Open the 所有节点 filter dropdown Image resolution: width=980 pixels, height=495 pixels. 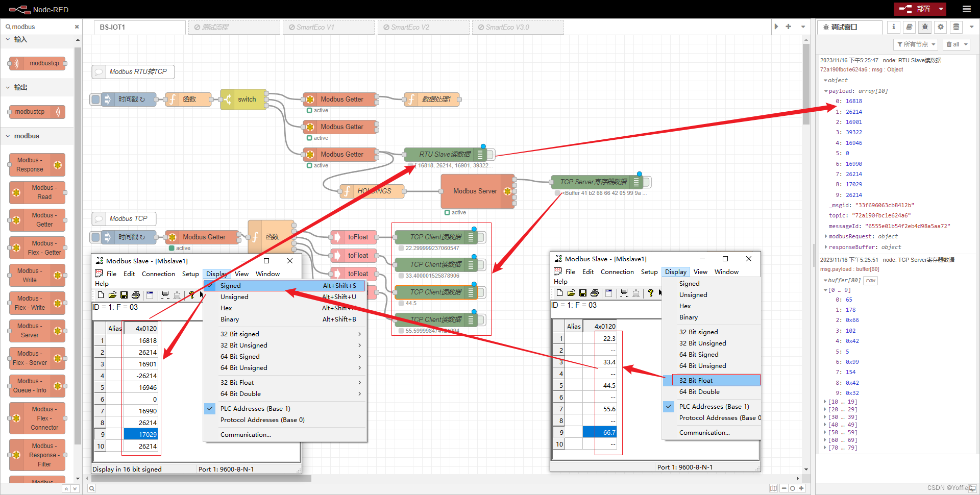click(x=916, y=44)
